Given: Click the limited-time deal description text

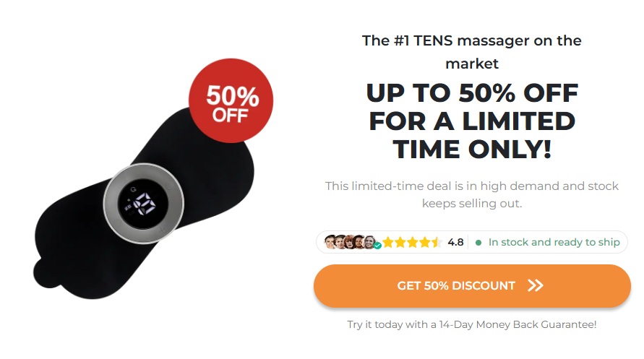Looking at the screenshot, I should point(471,194).
